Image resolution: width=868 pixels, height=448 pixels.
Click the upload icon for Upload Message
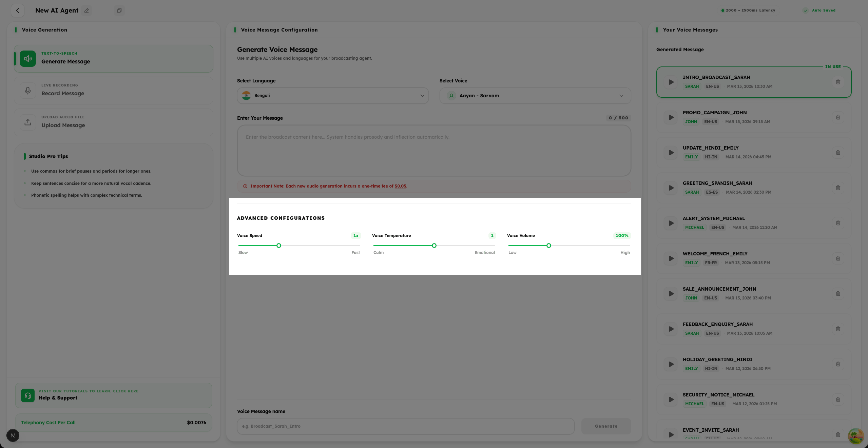[x=27, y=122]
